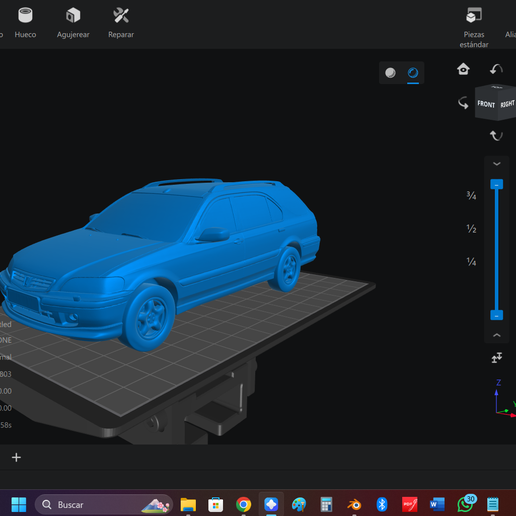Open Notepad from taskbar

point(492,504)
